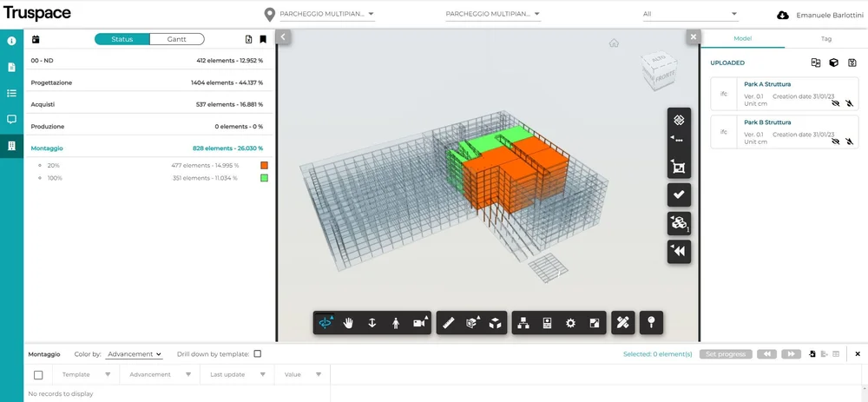
Task: Check the select-all checkbox in table header
Action: [x=38, y=375]
